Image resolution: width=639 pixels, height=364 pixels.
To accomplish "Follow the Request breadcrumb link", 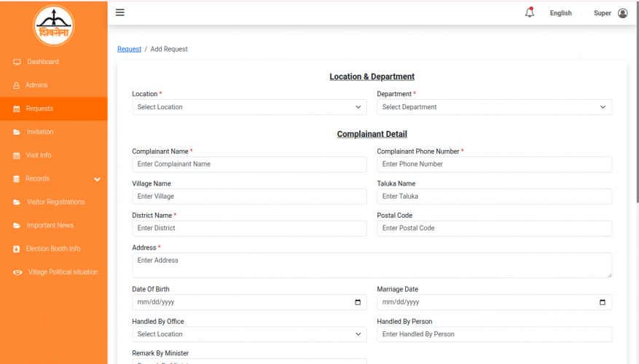I will coord(129,50).
